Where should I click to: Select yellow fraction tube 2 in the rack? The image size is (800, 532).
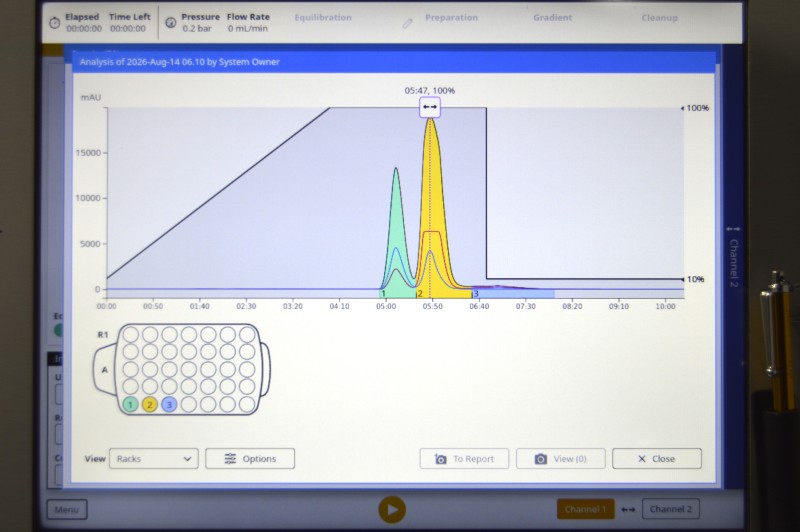(x=149, y=404)
